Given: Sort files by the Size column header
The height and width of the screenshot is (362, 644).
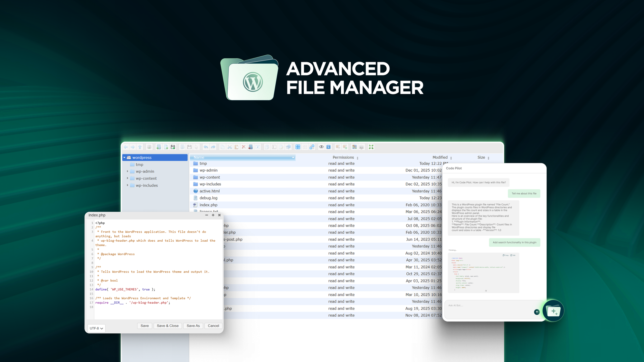Looking at the screenshot, I should 481,157.
